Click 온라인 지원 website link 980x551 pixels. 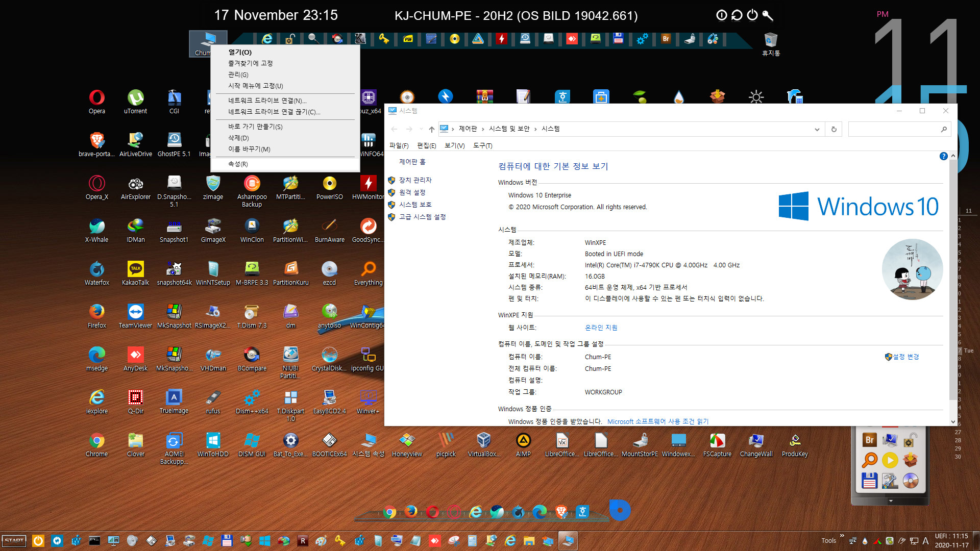[601, 328]
